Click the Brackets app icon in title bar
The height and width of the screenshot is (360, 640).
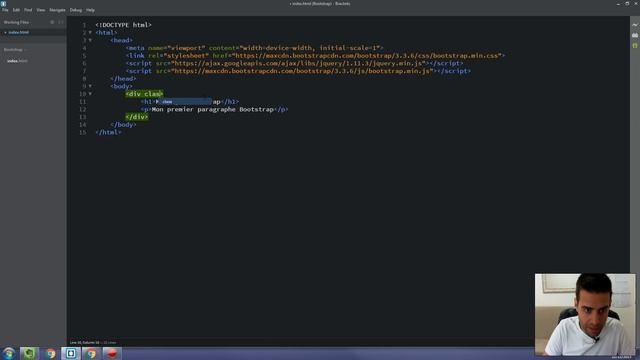(x=3, y=3)
